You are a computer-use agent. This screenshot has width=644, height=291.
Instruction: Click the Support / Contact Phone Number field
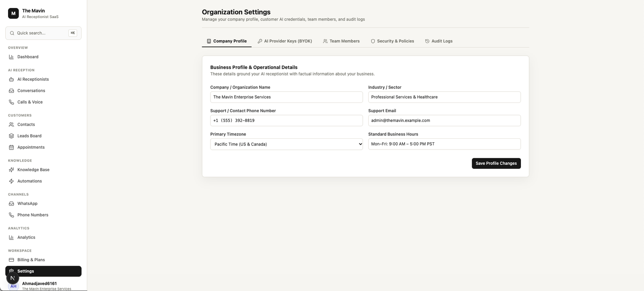click(x=287, y=121)
